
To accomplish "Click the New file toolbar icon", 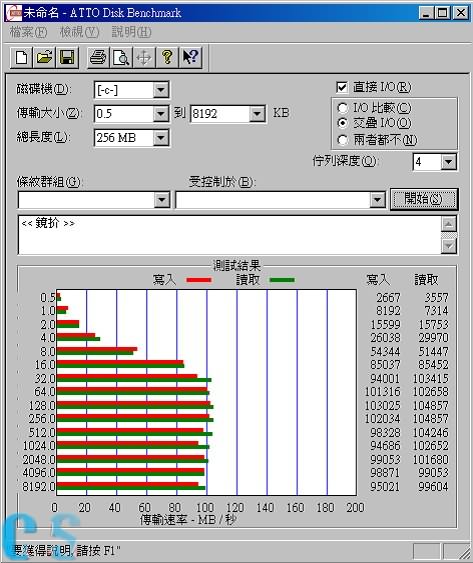I will (x=22, y=57).
